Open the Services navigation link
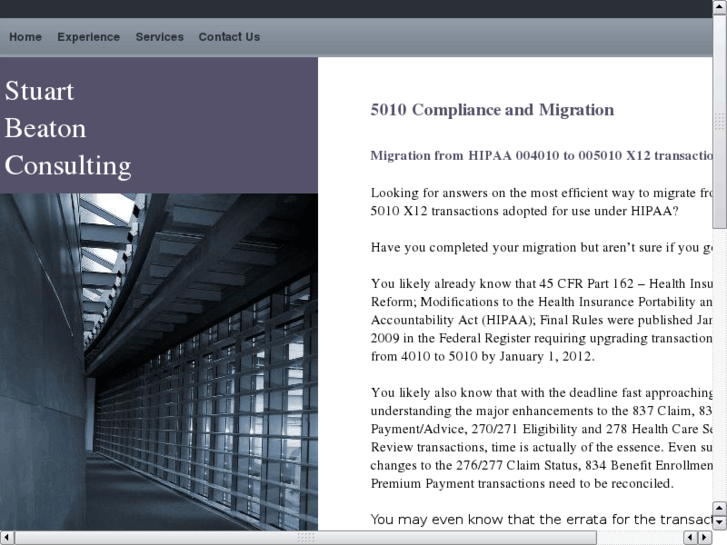Screen dimensions: 727x545 [x=159, y=37]
